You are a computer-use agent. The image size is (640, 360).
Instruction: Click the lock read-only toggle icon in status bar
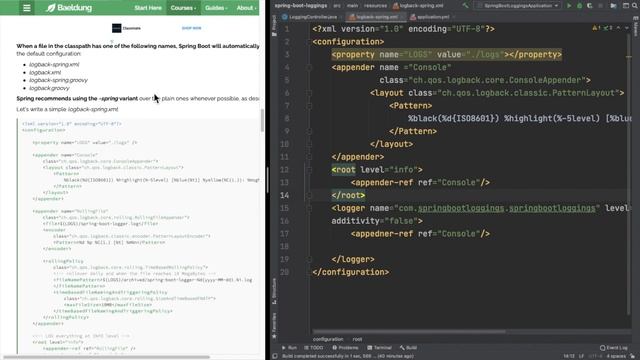click(x=633, y=356)
